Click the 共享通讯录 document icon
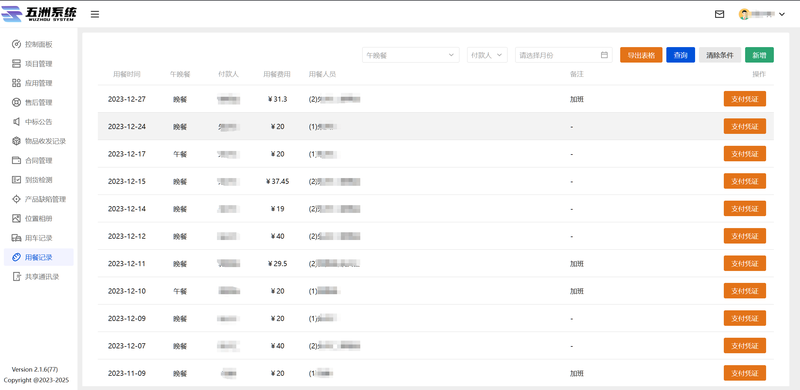The image size is (800, 390). pyautogui.click(x=16, y=277)
